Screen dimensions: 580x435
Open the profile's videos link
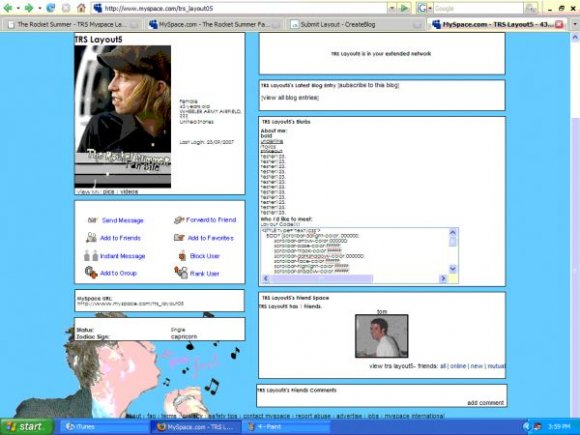click(129, 192)
